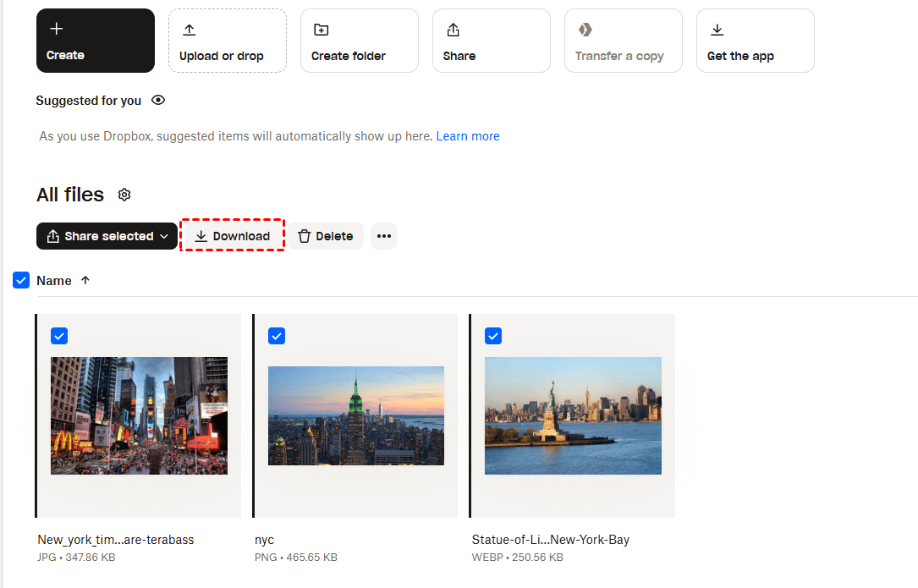This screenshot has width=918, height=588.
Task: Click the New_york_tim...are-terabass file name
Action: click(x=116, y=540)
